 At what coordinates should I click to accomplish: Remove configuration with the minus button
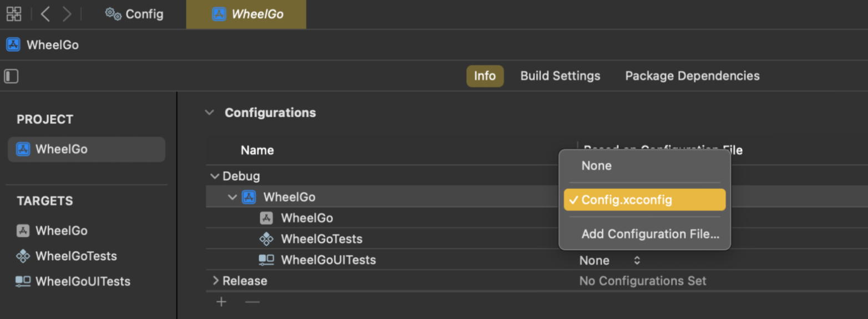[x=253, y=302]
